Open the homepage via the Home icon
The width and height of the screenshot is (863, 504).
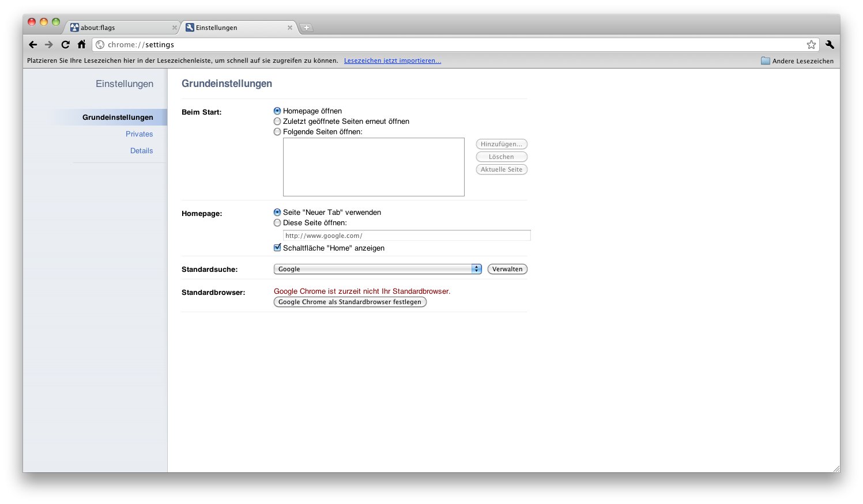tap(81, 44)
